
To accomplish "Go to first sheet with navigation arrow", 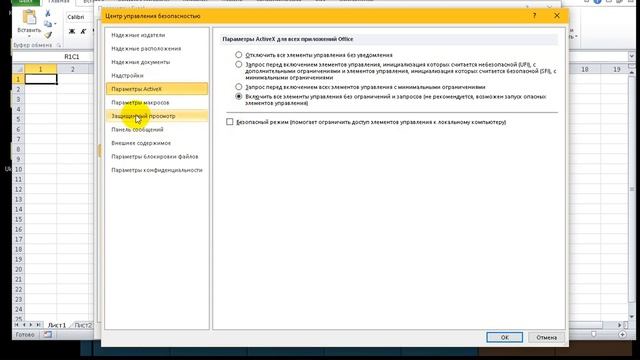I will pos(17,325).
